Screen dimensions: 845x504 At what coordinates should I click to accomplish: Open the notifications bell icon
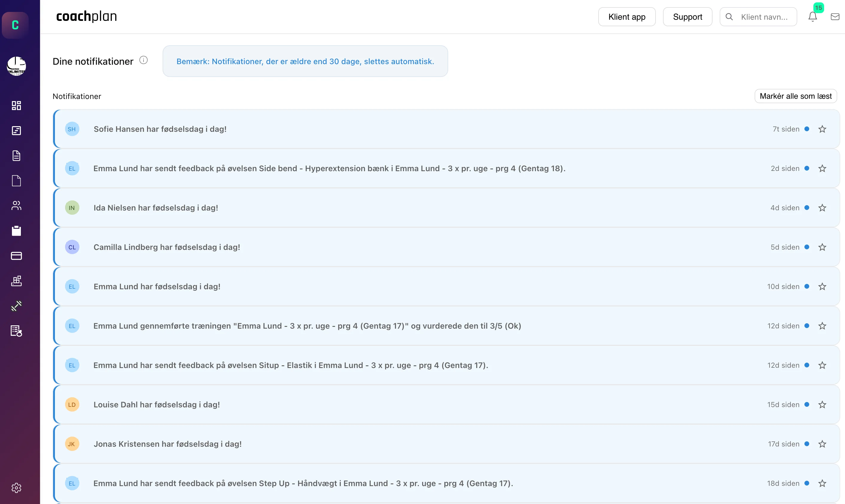click(x=812, y=17)
